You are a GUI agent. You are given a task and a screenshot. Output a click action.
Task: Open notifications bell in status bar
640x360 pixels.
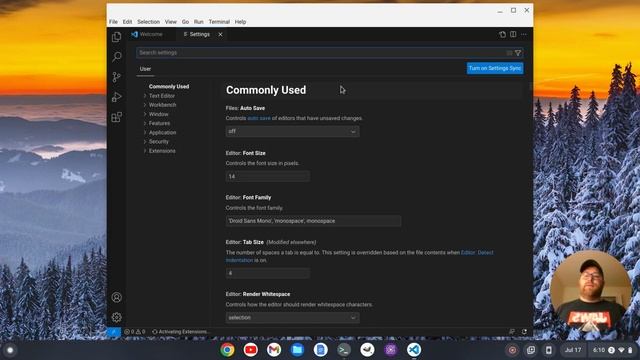[524, 332]
